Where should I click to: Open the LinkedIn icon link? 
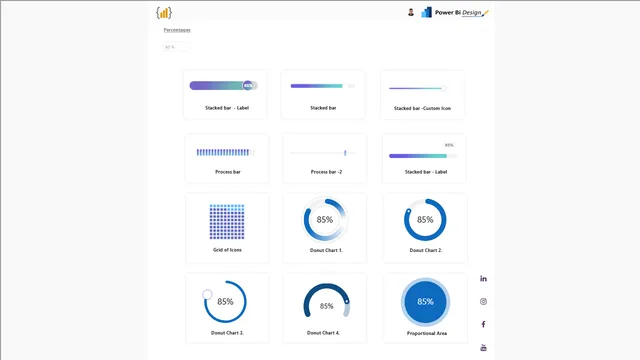coord(483,279)
